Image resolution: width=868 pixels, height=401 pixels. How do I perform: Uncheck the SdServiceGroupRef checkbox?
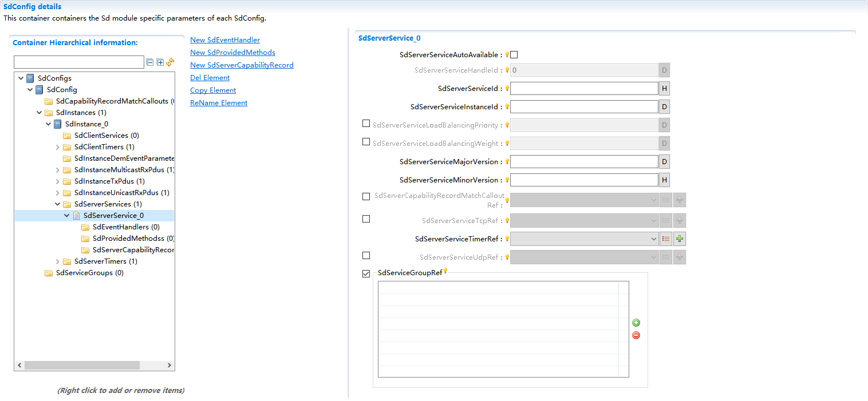(366, 274)
